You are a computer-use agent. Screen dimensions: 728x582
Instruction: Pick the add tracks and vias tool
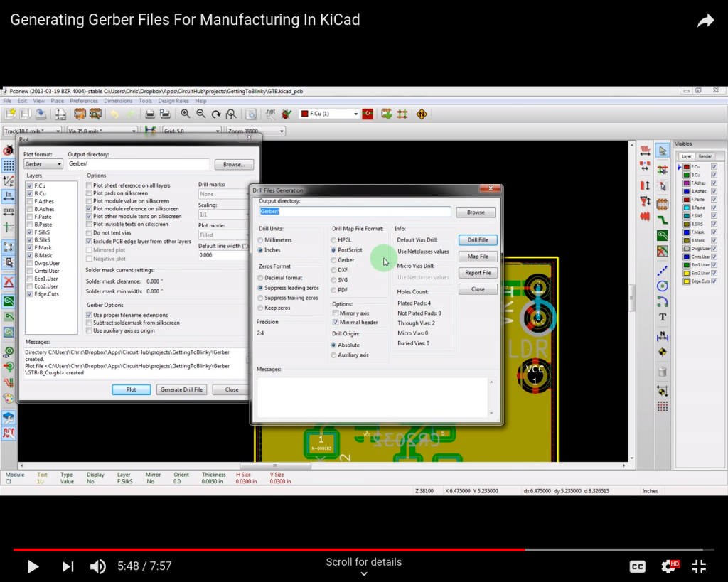[663, 220]
